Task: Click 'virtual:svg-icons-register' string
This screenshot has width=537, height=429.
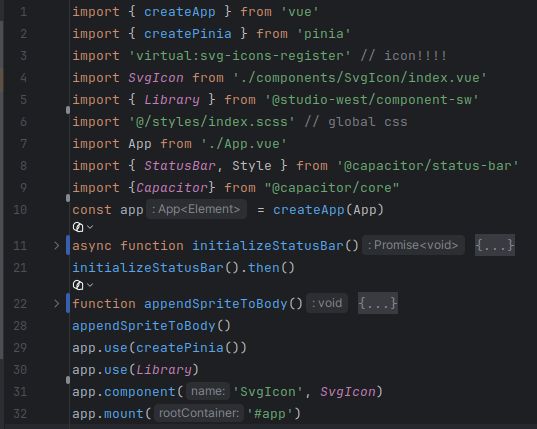Action: click(240, 56)
